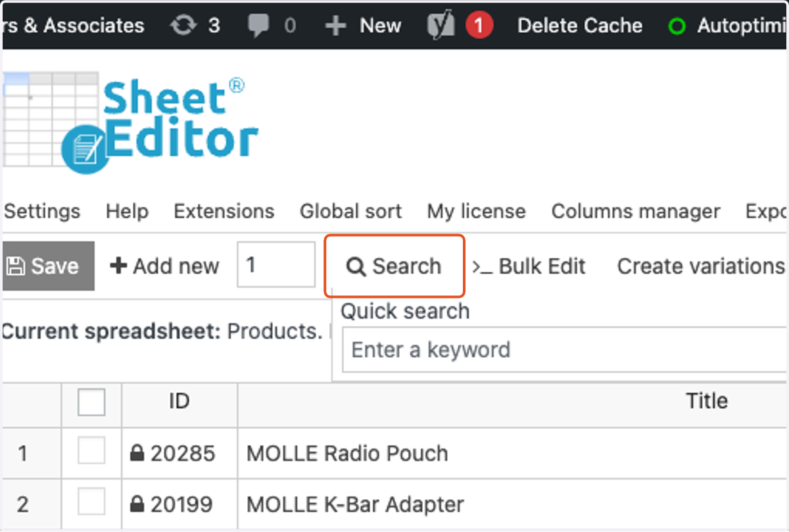The width and height of the screenshot is (789, 532).
Task: Click the lock icon beside 20199
Action: [x=137, y=504]
